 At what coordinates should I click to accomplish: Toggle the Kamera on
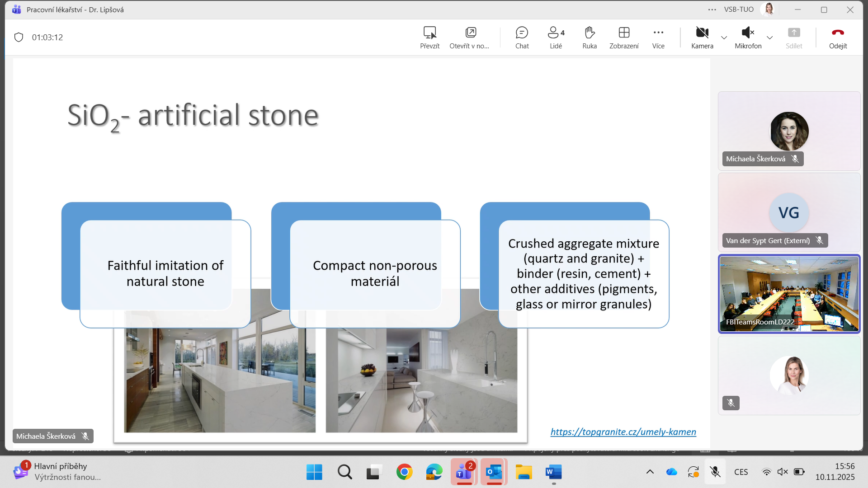pos(702,37)
